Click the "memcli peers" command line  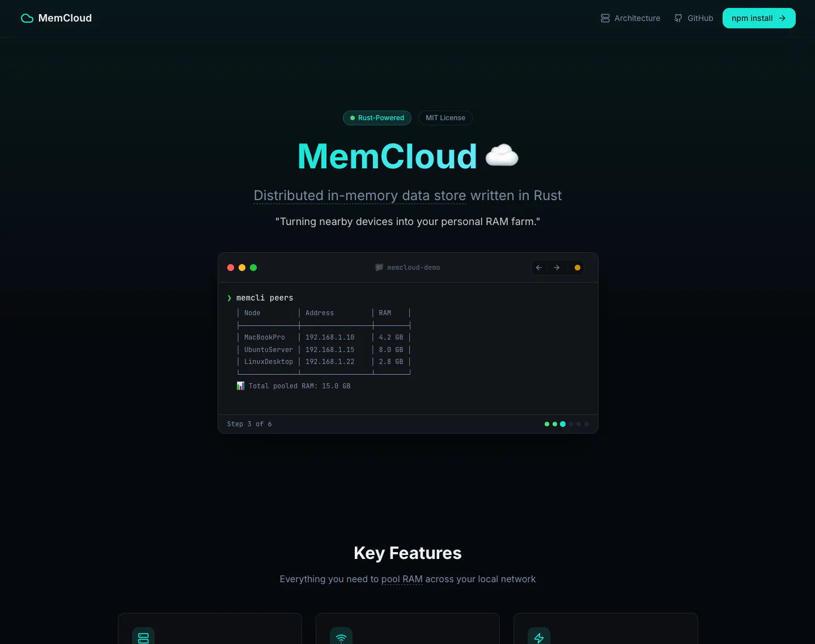point(265,298)
